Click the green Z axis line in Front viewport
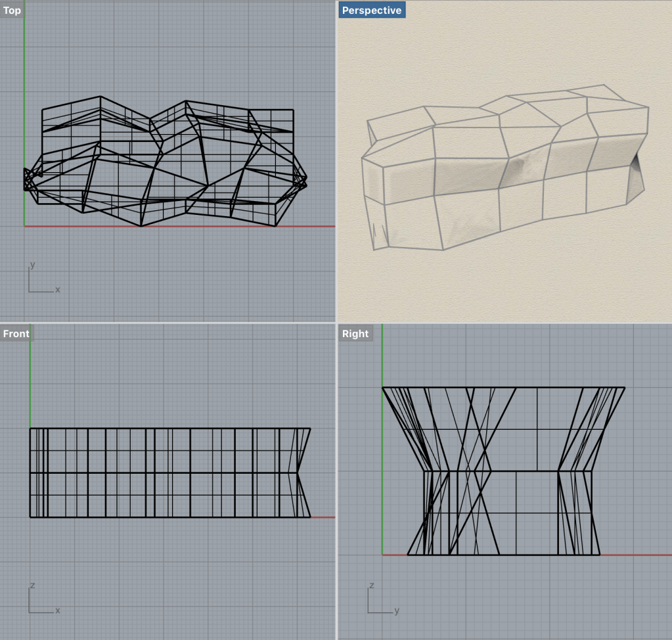Screen dimensions: 672x640 [x=30, y=388]
